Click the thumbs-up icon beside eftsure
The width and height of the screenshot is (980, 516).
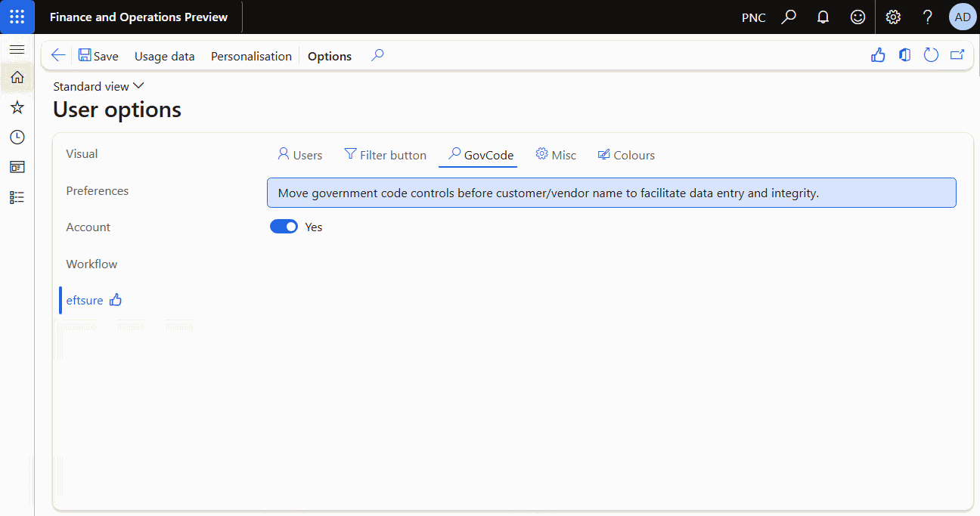pos(116,300)
